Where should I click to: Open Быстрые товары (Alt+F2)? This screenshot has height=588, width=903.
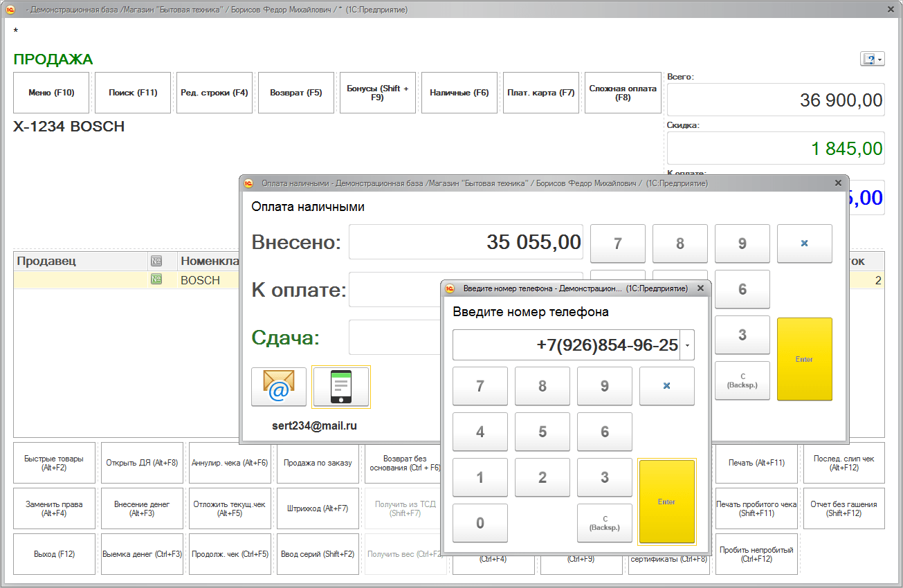click(x=54, y=463)
